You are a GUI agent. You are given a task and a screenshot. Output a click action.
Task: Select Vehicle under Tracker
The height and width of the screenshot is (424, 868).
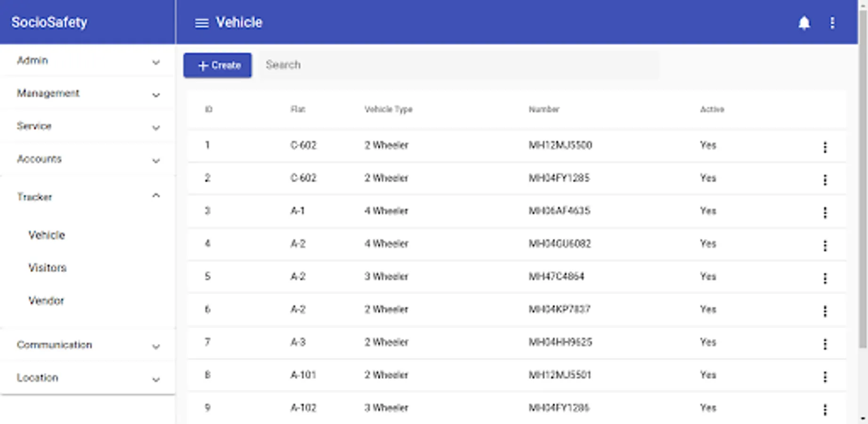(x=46, y=235)
